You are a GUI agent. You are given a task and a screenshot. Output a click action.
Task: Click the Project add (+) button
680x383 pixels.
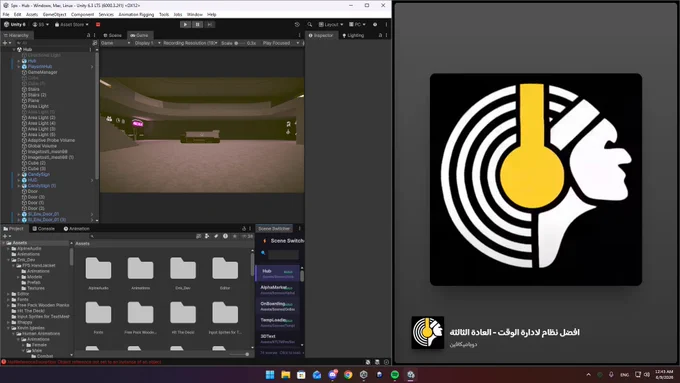(5, 236)
